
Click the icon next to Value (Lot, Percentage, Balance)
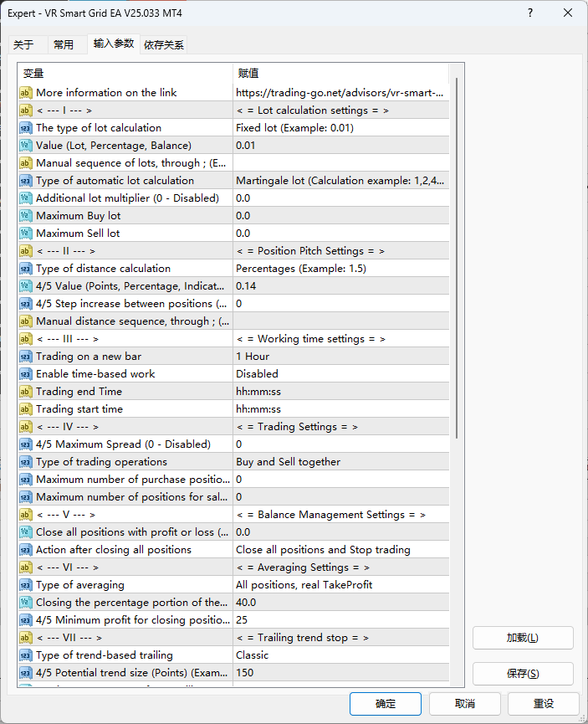[x=26, y=146]
